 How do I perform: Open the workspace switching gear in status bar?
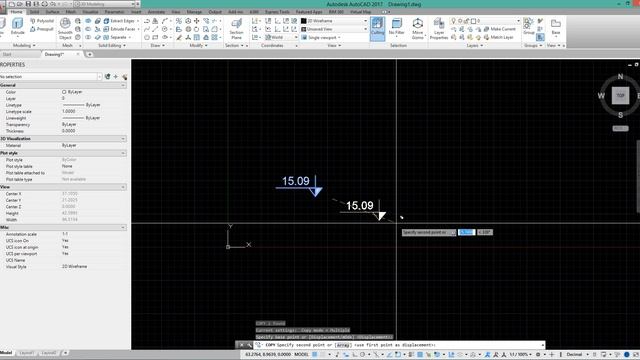[538, 354]
